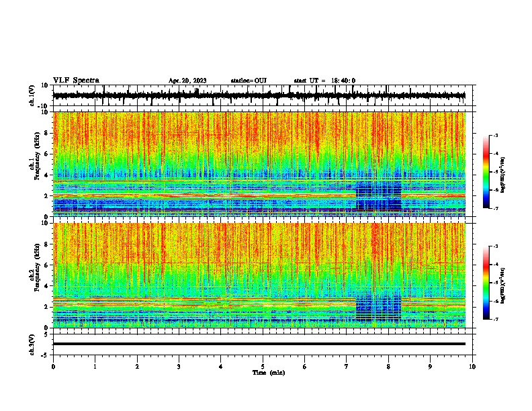Click the "6" kHz tick on ch.2 frequency axis

tap(46, 265)
